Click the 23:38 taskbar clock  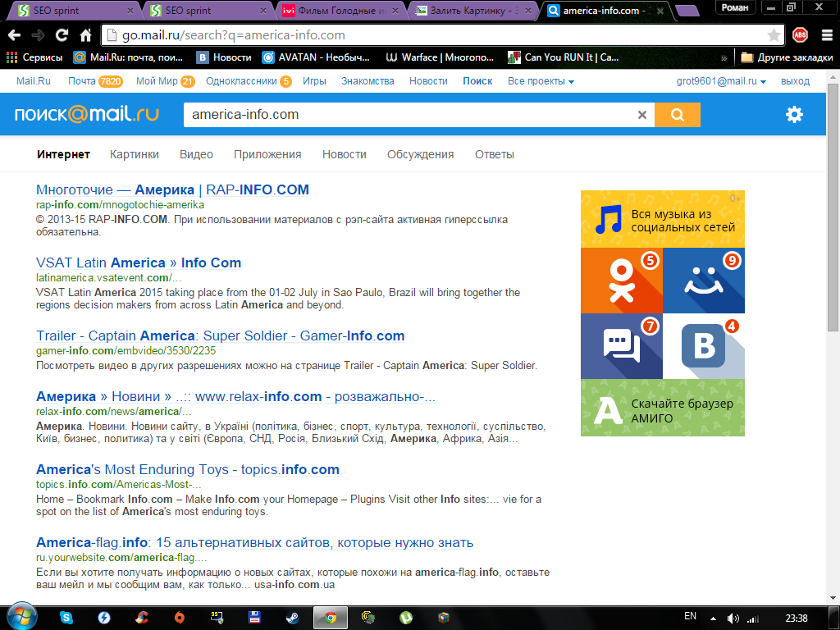pos(796,619)
